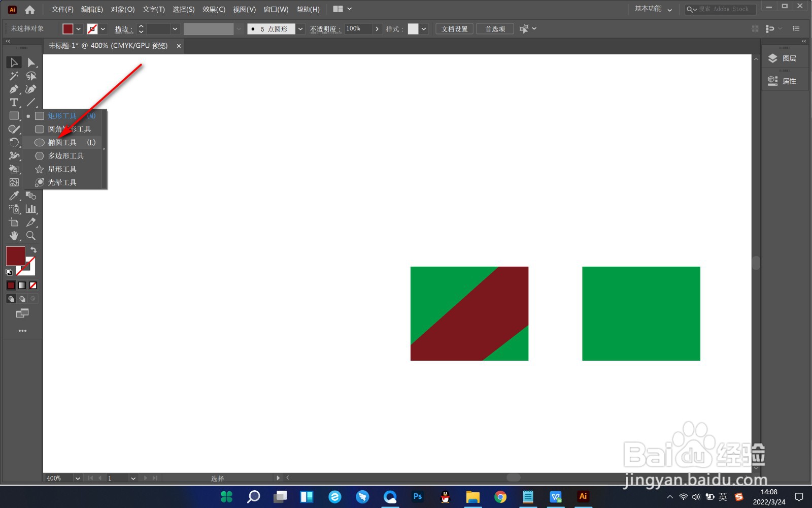
Task: Open the 属性 panel
Action: (785, 81)
